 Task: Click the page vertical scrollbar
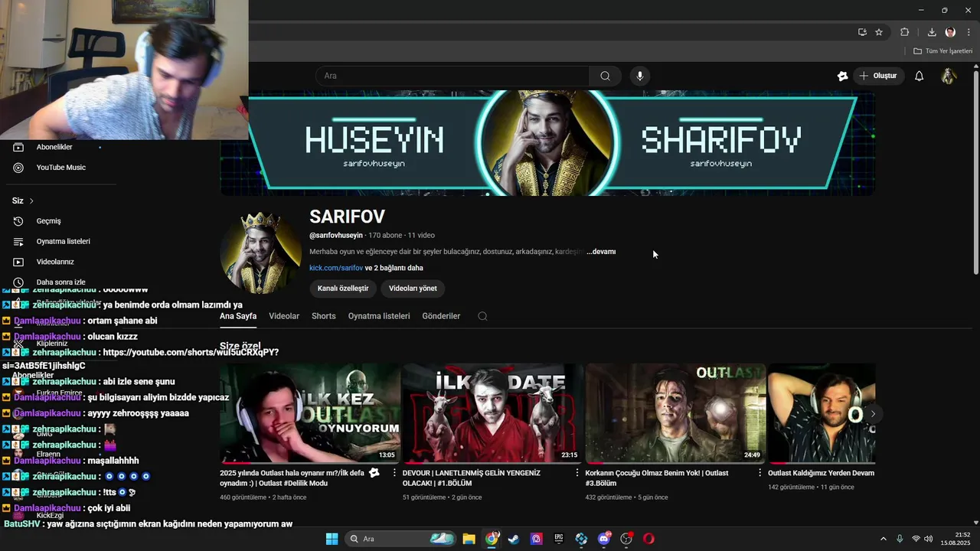(x=975, y=172)
